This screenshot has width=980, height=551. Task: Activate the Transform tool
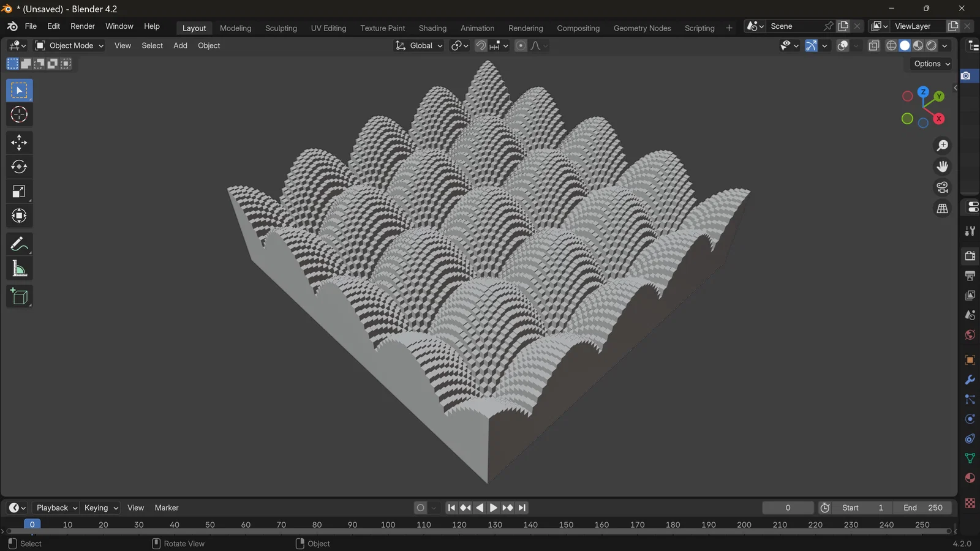click(19, 216)
